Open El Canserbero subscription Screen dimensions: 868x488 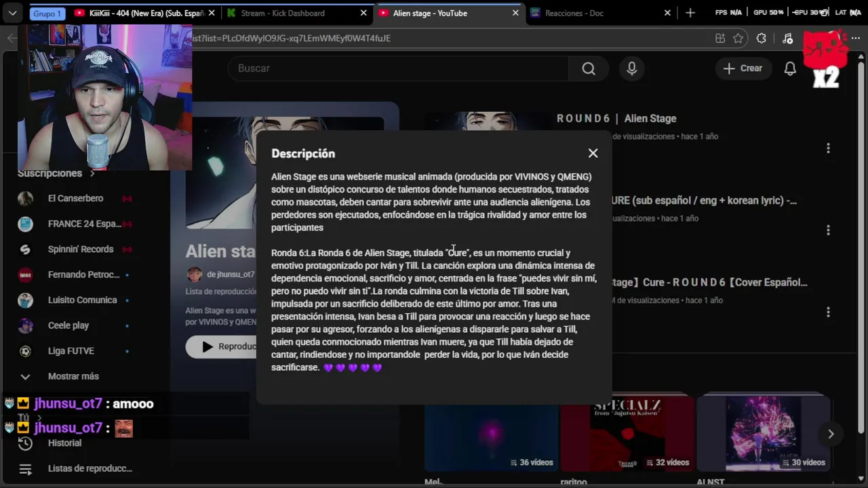(x=75, y=199)
